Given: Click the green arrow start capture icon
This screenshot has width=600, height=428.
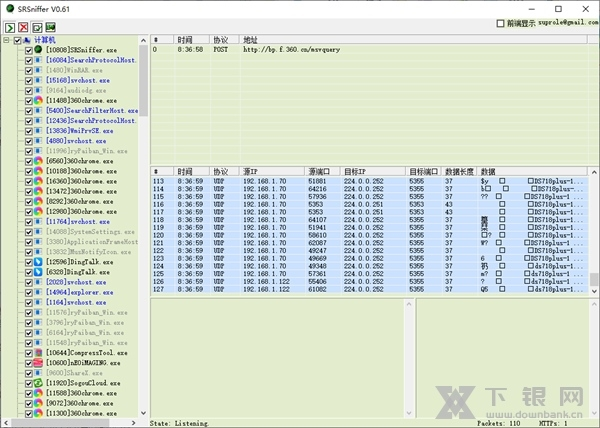Looking at the screenshot, I should pyautogui.click(x=9, y=28).
